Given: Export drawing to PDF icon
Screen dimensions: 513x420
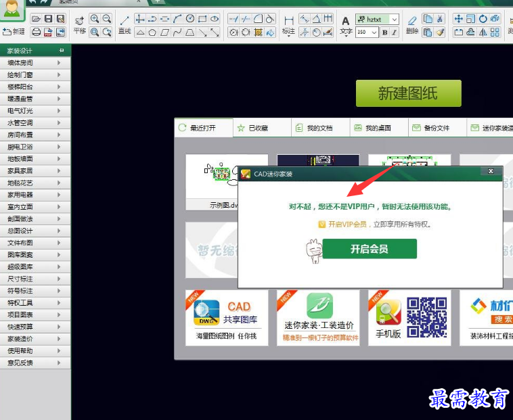Looking at the screenshot, I should point(49,32).
